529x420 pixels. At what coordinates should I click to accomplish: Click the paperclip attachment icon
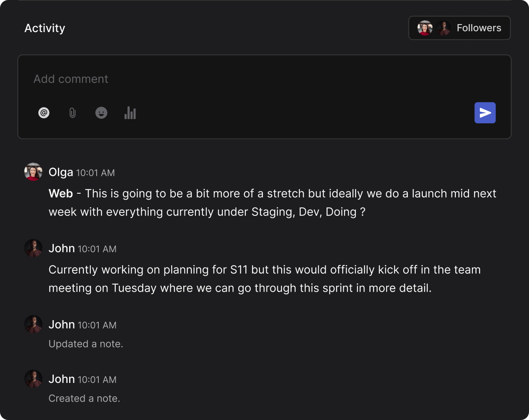pos(72,113)
